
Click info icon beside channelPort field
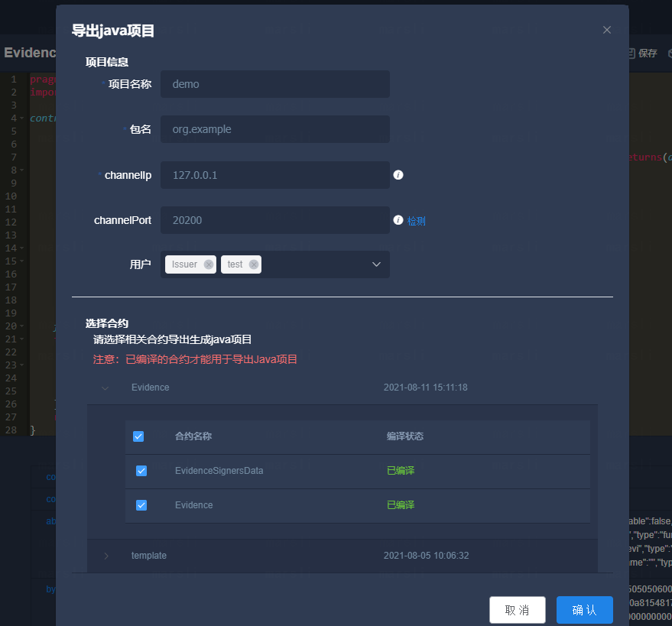click(398, 220)
